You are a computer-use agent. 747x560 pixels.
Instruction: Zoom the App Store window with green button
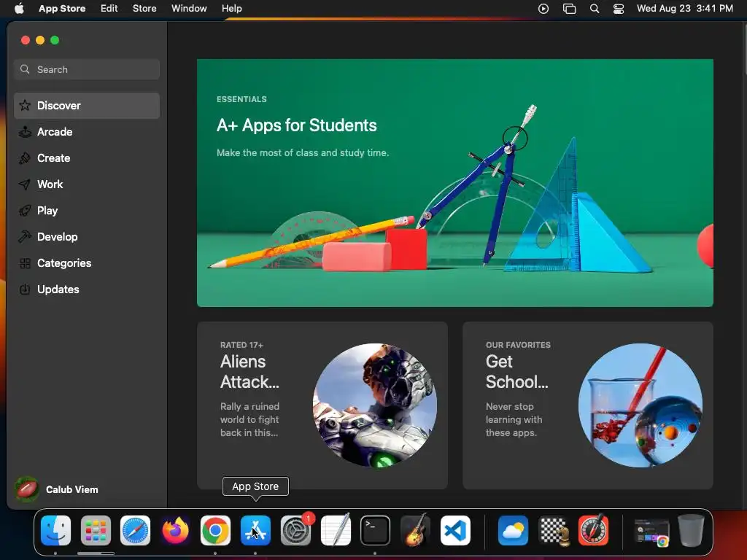(x=55, y=40)
